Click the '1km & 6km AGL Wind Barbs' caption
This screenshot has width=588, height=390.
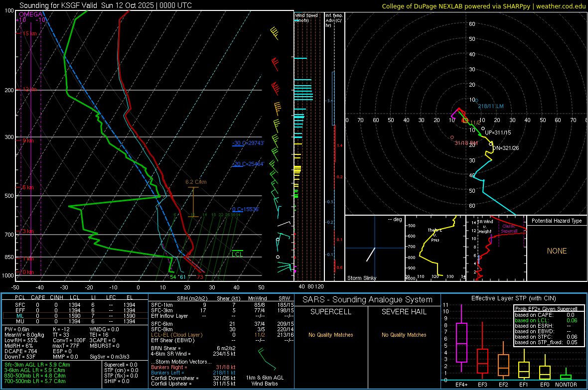click(x=265, y=381)
